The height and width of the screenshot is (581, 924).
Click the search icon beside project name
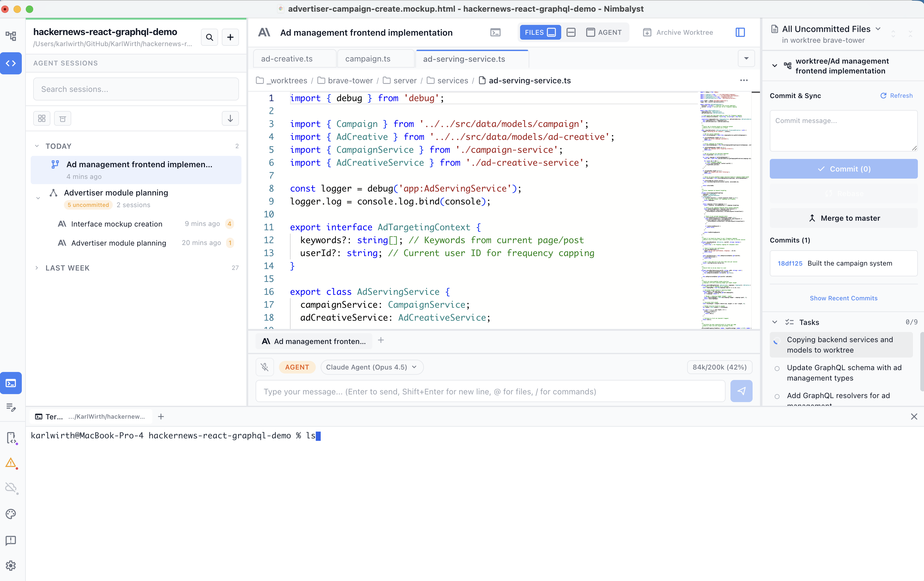click(x=209, y=37)
